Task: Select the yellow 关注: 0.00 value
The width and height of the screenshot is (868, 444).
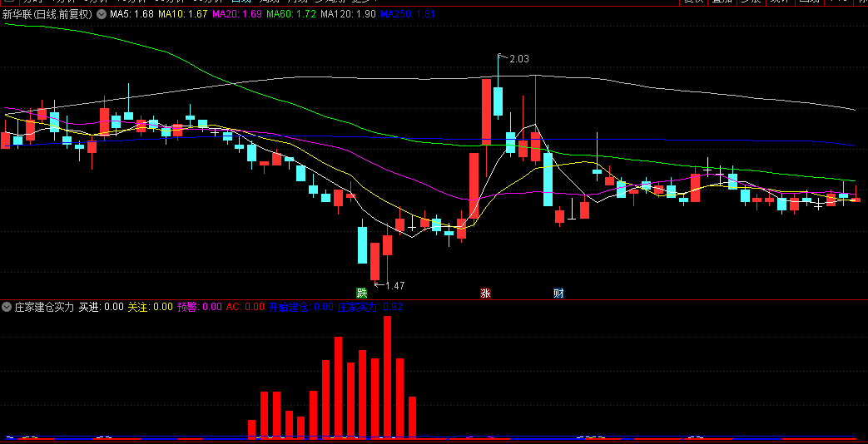Action: [150, 306]
